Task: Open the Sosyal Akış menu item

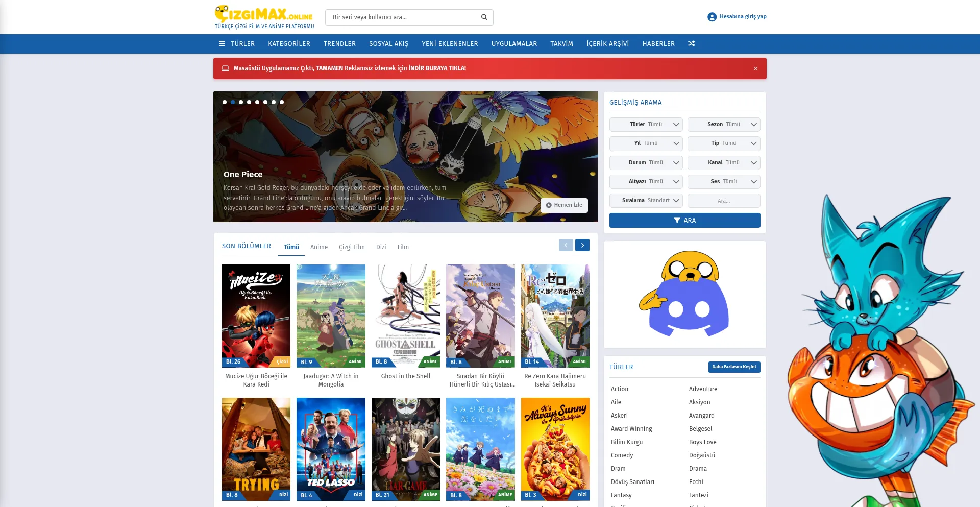Action: tap(388, 44)
